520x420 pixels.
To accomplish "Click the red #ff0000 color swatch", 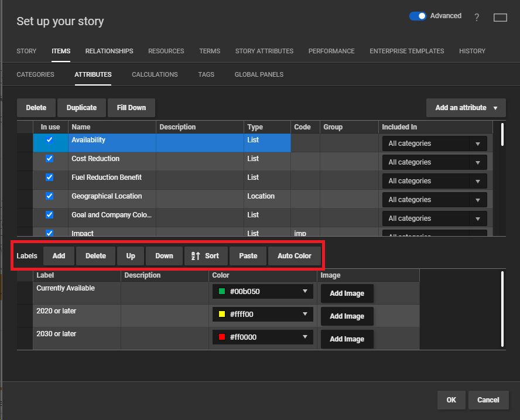I will point(222,337).
